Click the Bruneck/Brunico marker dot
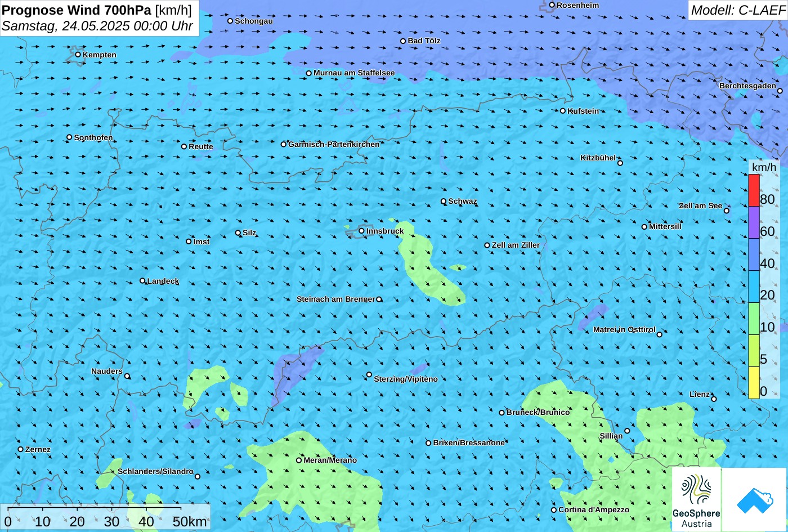 click(502, 413)
